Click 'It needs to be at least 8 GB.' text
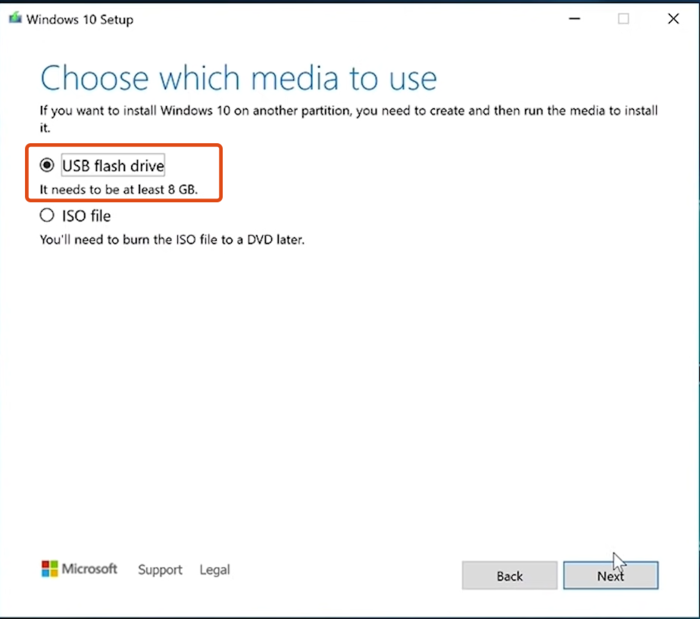 click(x=119, y=190)
